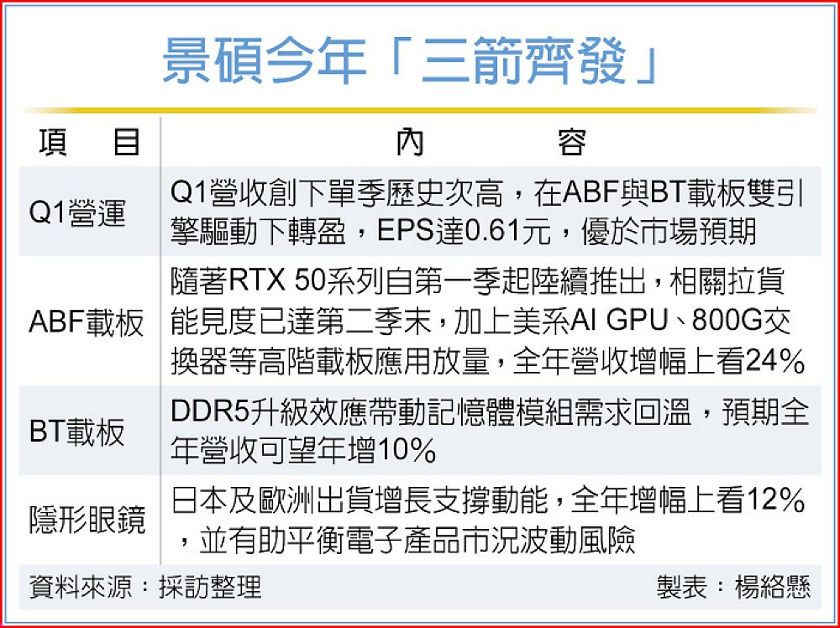Click the line mentioning 美系AI GPU、800G交
The image size is (840, 628).
coord(480,322)
